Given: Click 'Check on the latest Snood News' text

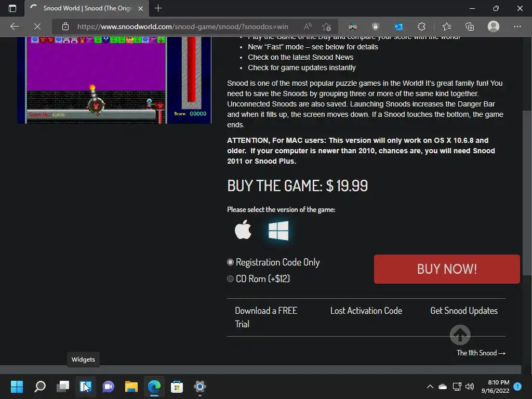Looking at the screenshot, I should point(300,57).
